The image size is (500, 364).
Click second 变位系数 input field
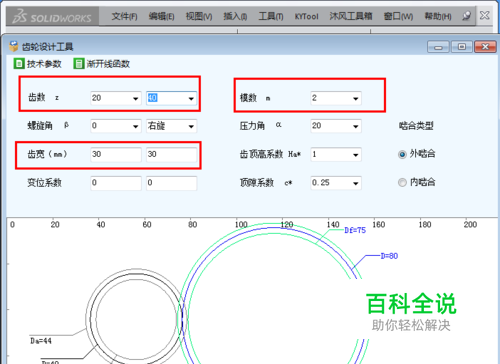(x=171, y=183)
